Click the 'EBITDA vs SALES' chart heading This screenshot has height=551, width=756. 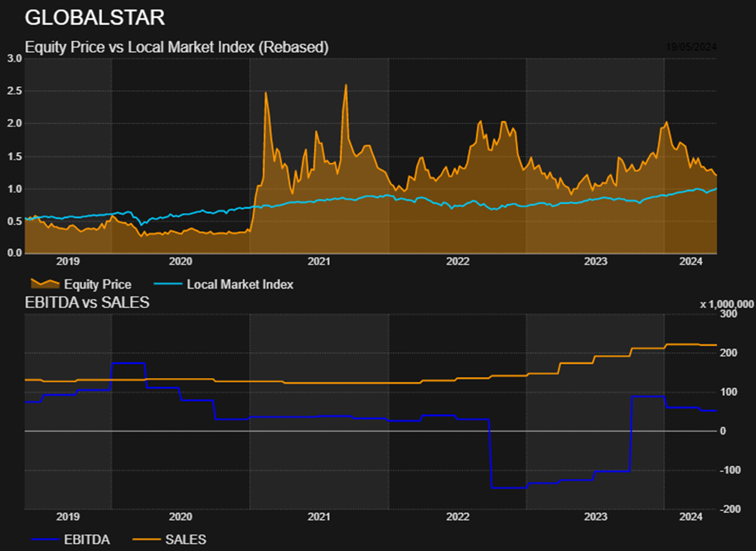pos(88,303)
